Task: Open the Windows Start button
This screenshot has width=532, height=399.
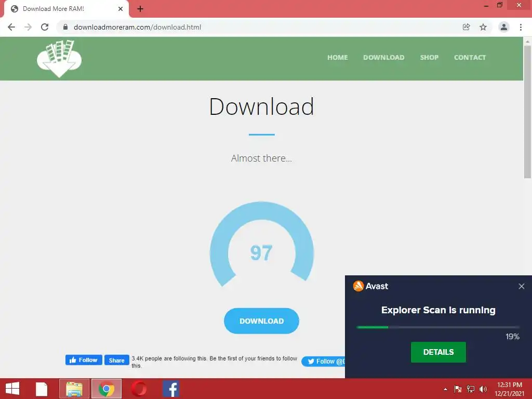Action: pyautogui.click(x=12, y=389)
